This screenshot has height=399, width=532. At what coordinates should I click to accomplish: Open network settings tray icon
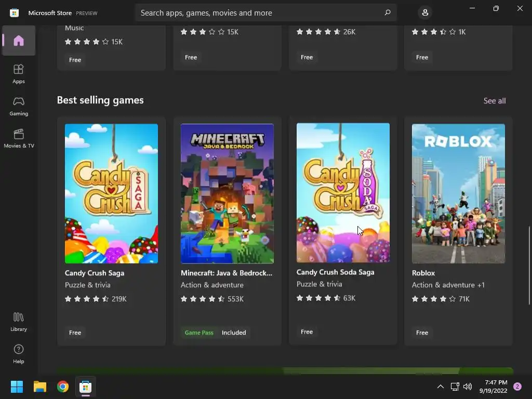click(455, 387)
